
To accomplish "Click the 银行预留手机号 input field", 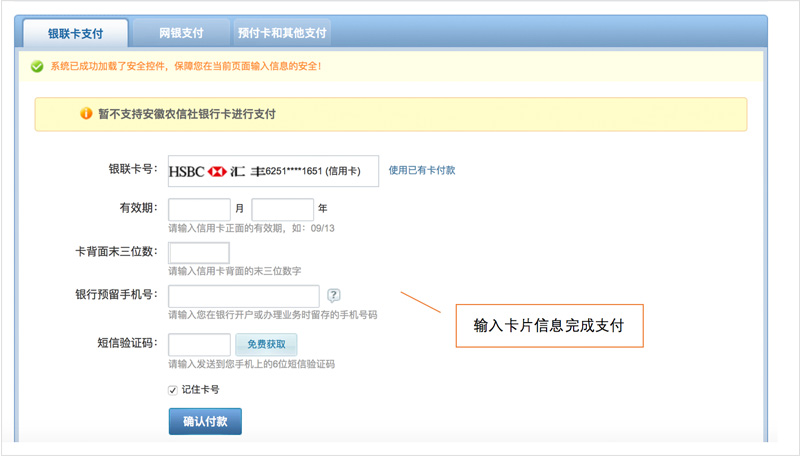I will click(x=244, y=296).
